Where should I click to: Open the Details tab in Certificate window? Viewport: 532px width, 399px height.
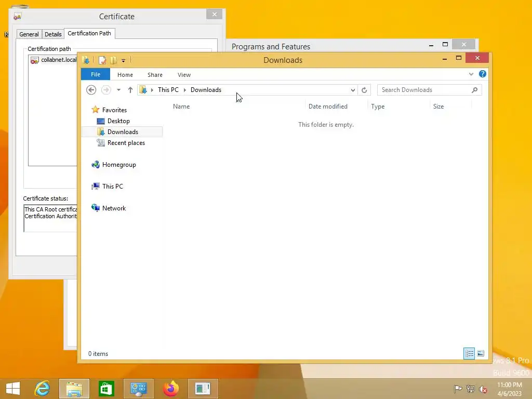pyautogui.click(x=53, y=34)
